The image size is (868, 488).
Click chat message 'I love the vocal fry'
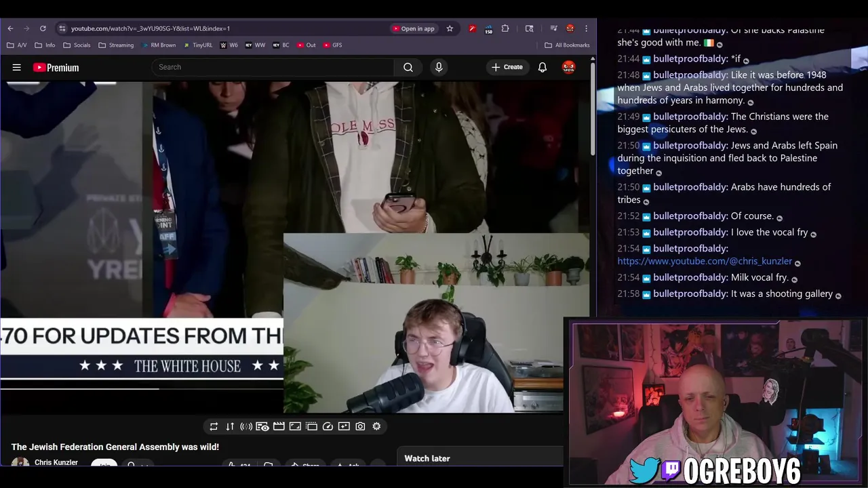pyautogui.click(x=769, y=232)
